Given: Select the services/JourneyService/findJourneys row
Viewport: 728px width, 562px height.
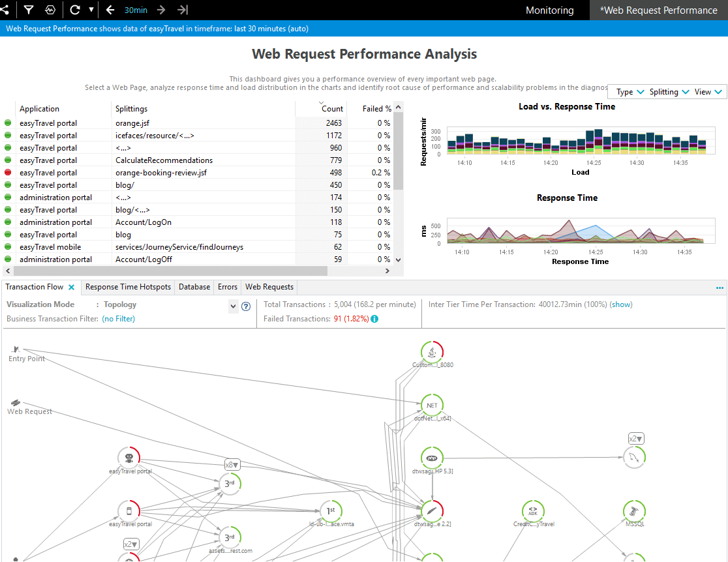Looking at the screenshot, I should pyautogui.click(x=198, y=247).
